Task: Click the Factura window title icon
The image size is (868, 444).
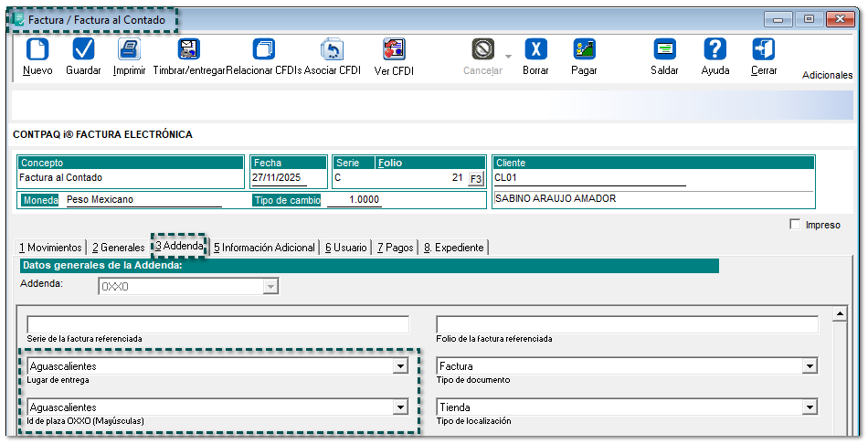Action: click(x=19, y=19)
